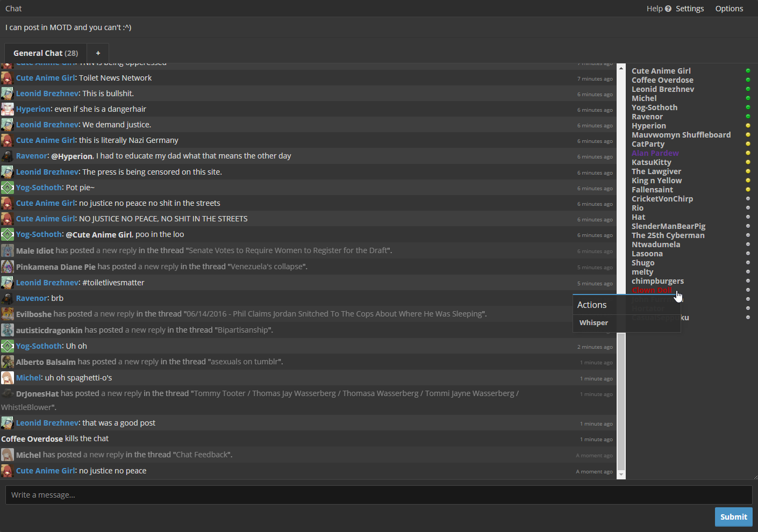Click Cute Anime Girl avatar beside Nazi Germany message
This screenshot has height=532, width=758.
point(7,140)
